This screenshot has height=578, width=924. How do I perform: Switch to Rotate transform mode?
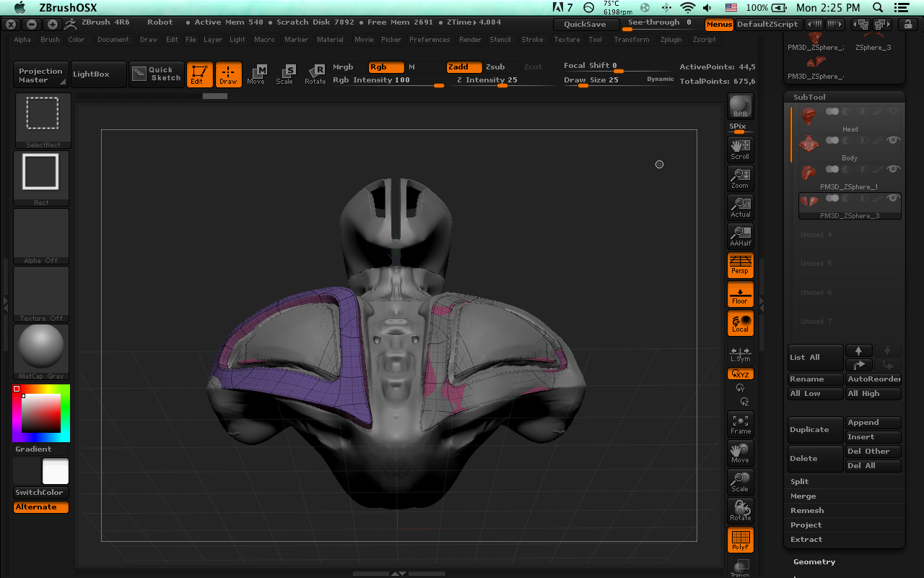[315, 74]
